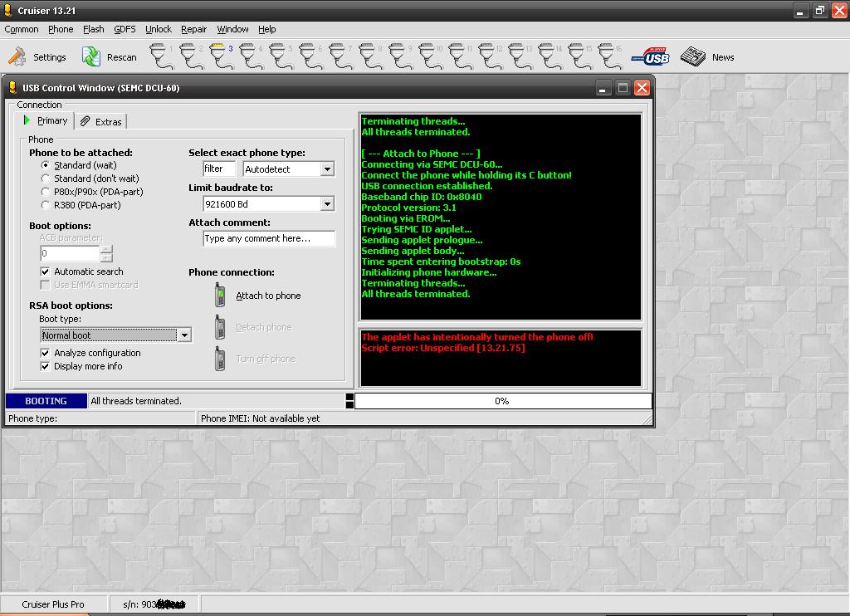Open the 921600 Bd baudrate dropdown
The image size is (850, 616).
point(327,204)
